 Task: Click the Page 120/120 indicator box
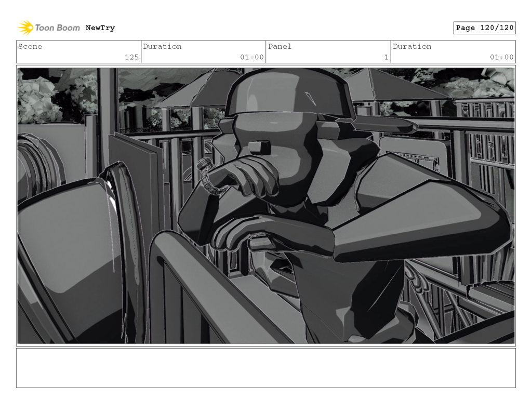(484, 28)
